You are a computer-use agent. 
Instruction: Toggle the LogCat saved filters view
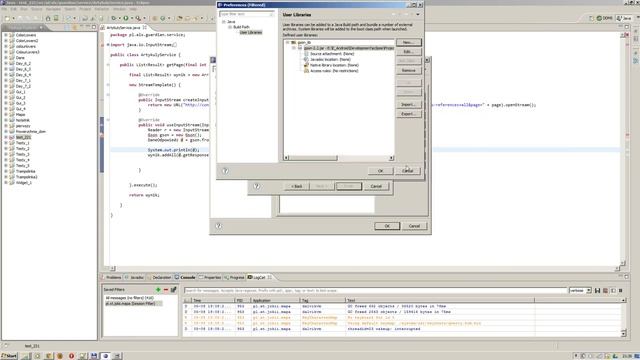[x=613, y=291]
